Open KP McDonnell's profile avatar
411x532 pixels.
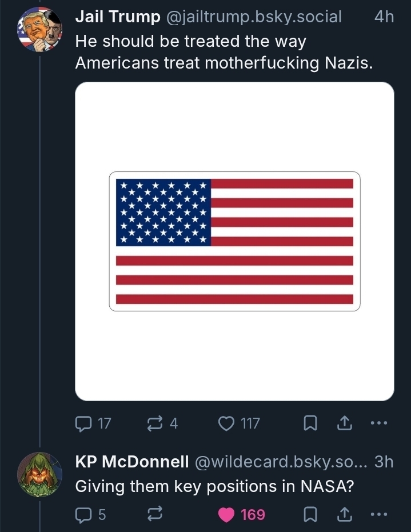pos(39,475)
